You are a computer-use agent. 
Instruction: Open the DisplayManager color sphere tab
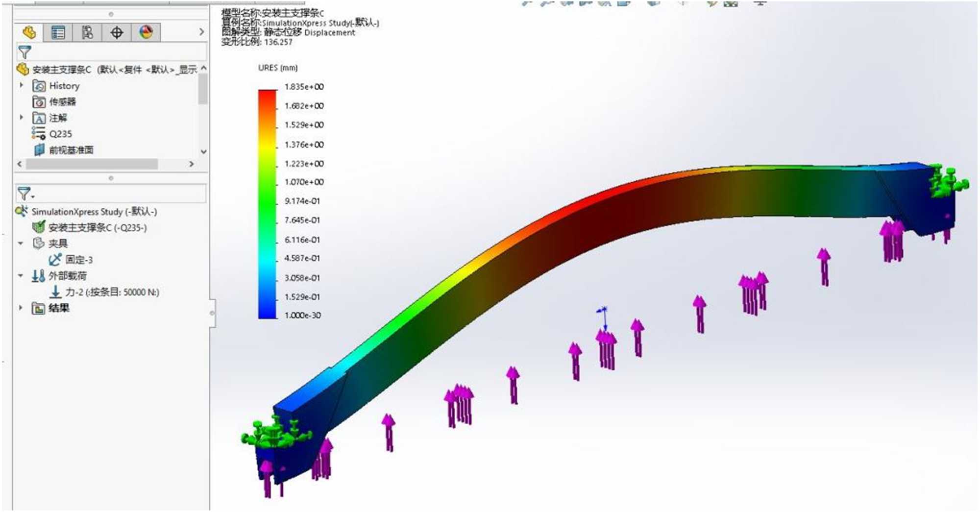(x=146, y=33)
